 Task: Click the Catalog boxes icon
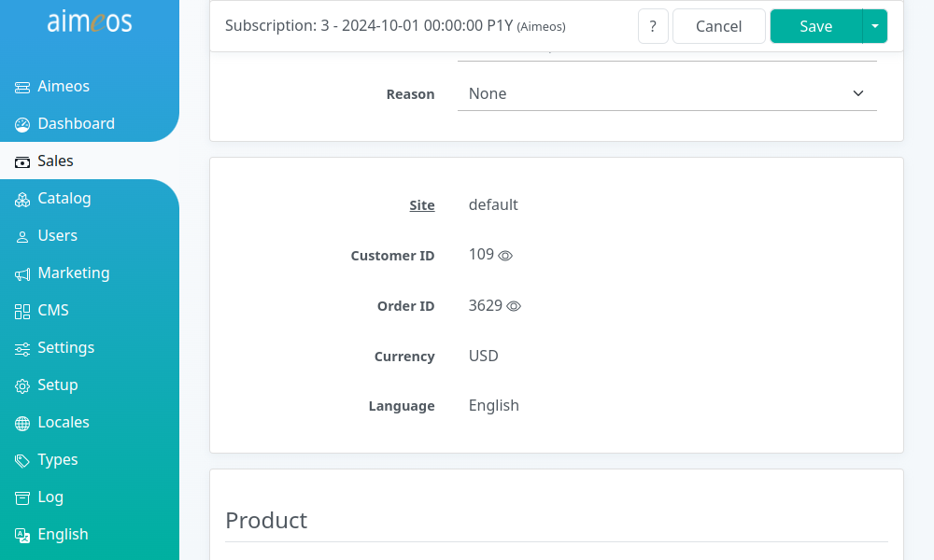22,200
